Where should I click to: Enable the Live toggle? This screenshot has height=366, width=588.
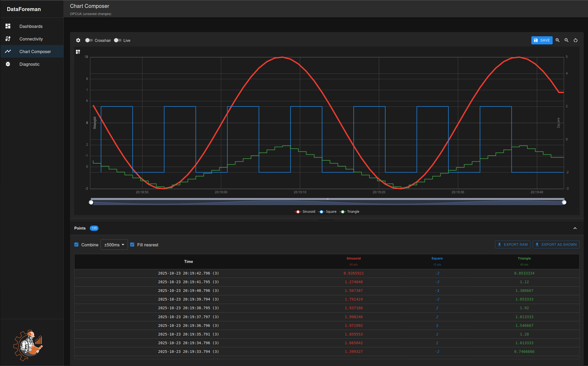[117, 40]
